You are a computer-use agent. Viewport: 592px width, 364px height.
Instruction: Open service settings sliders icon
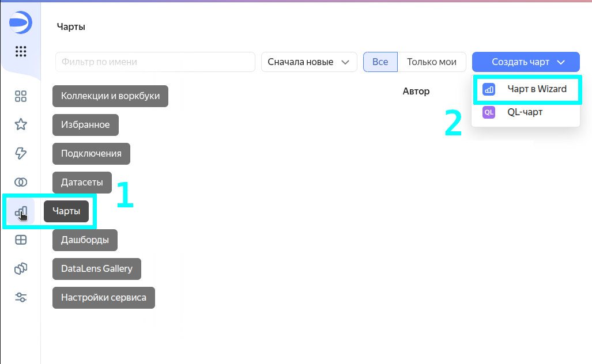(21, 297)
